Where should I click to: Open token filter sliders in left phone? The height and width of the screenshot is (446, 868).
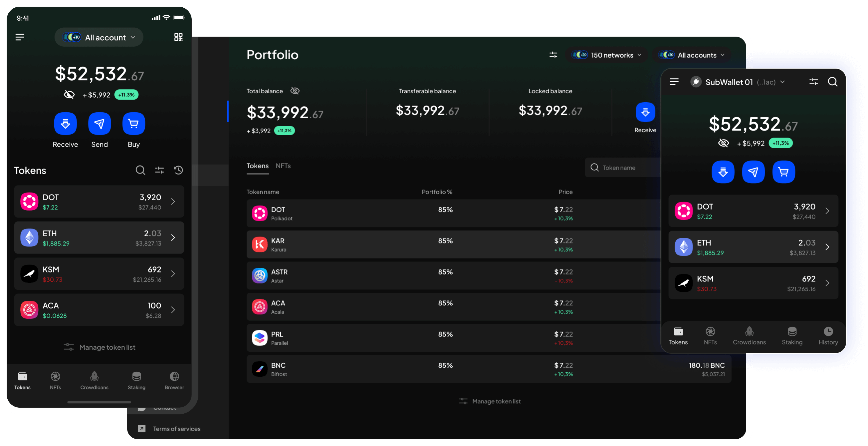point(159,170)
